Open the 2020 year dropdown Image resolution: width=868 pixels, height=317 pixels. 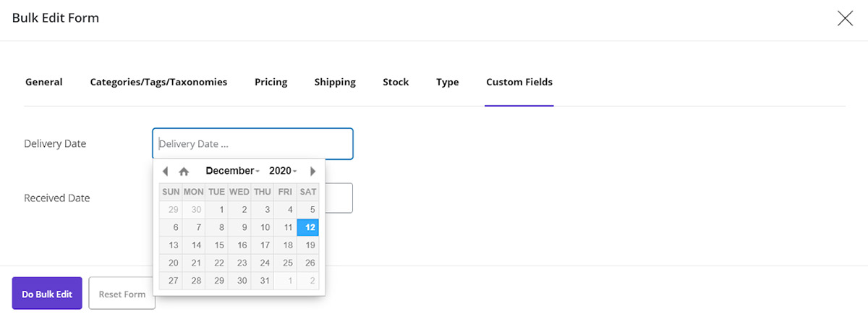click(283, 171)
